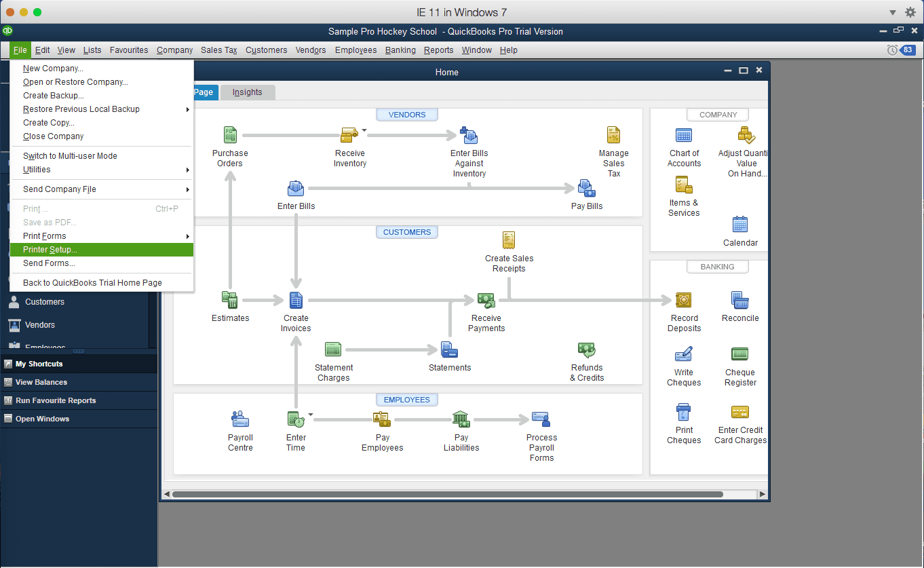Select View Balances in sidebar
Screen dimensions: 924x568
point(79,382)
